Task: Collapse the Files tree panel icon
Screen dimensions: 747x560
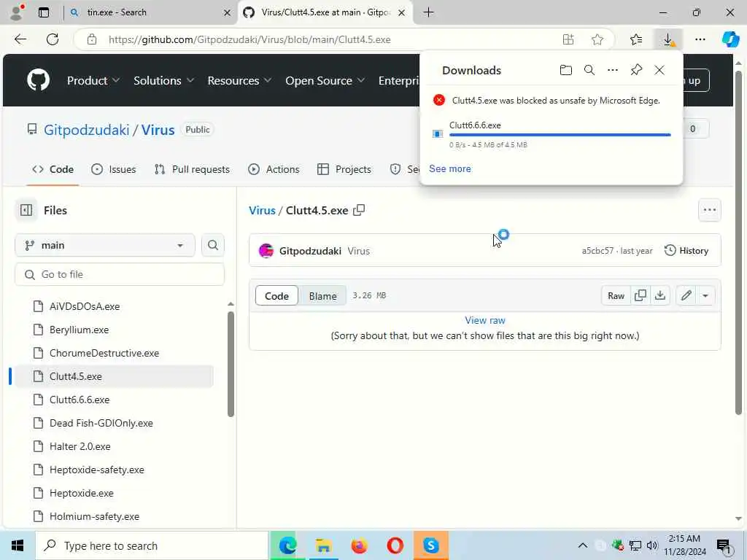Action: (26, 210)
